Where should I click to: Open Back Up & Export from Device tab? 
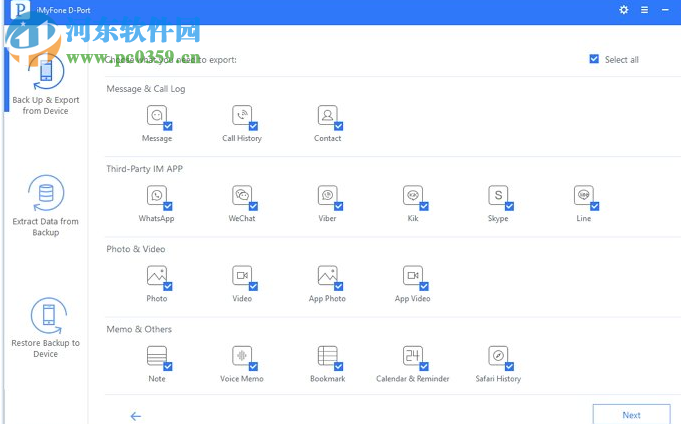coord(46,86)
